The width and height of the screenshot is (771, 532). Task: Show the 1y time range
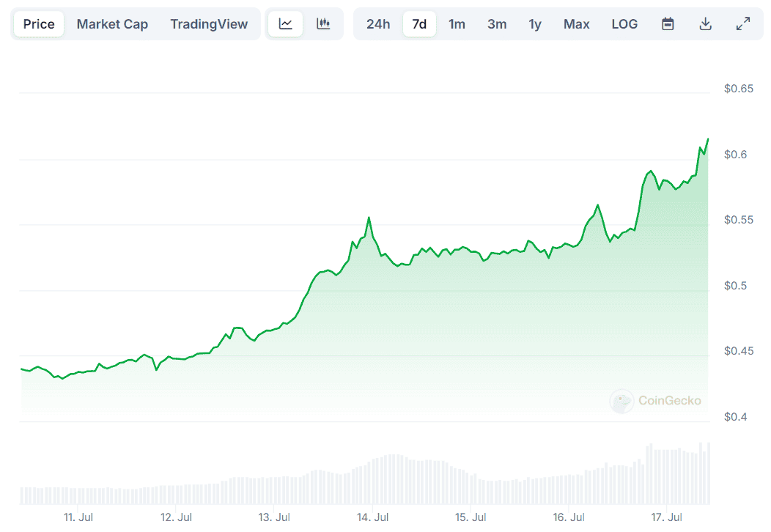[x=535, y=24]
